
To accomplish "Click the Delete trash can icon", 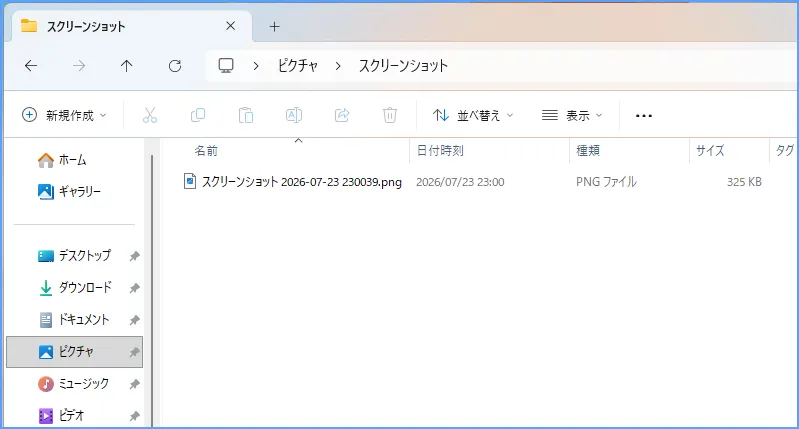I will point(390,115).
